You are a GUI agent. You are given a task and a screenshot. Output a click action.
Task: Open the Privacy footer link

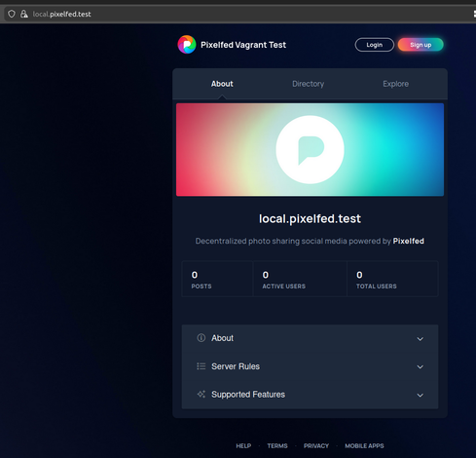[316, 446]
